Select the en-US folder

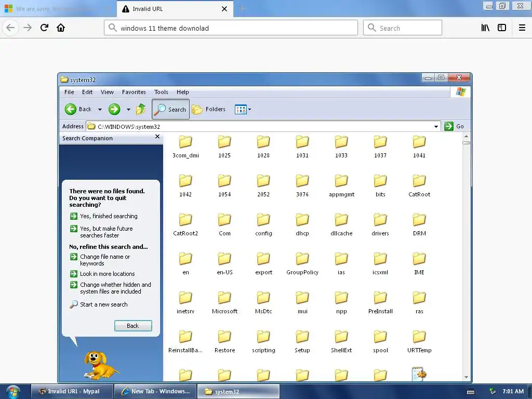(224, 264)
